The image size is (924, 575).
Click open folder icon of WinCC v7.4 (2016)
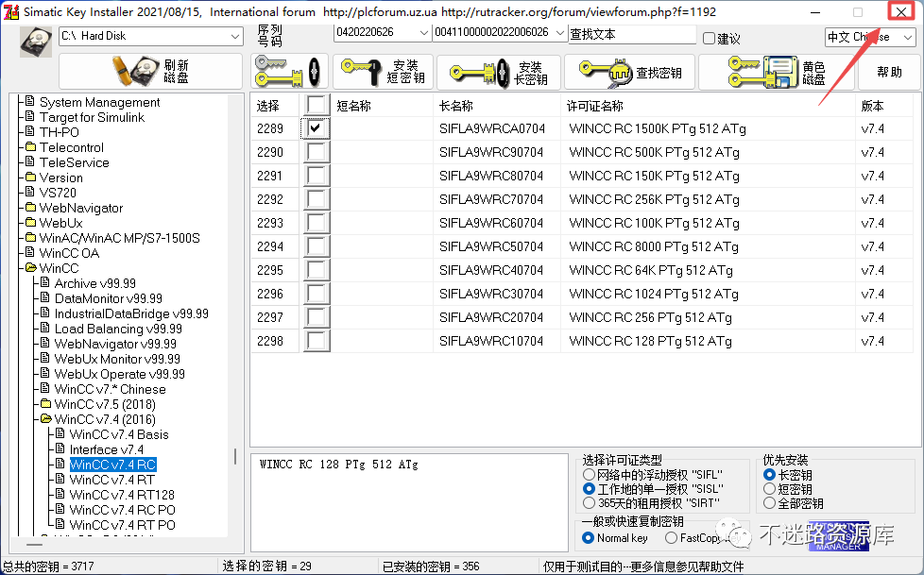click(46, 419)
